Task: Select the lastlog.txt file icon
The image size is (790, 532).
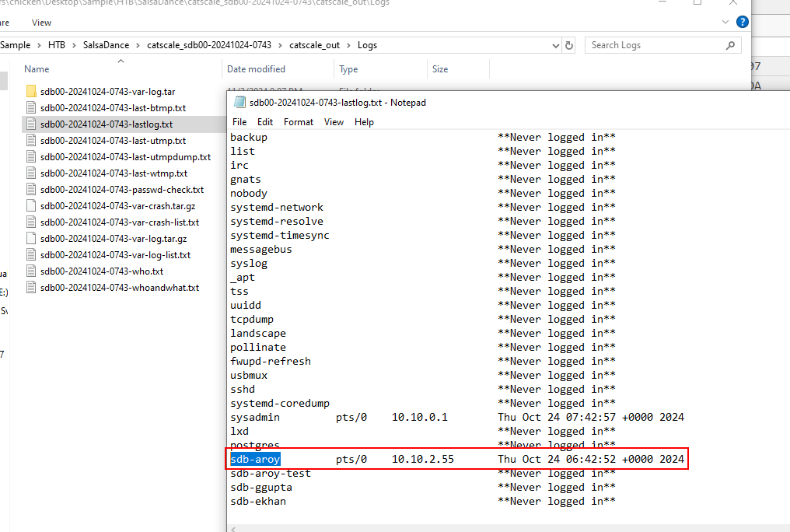Action: pyautogui.click(x=31, y=124)
